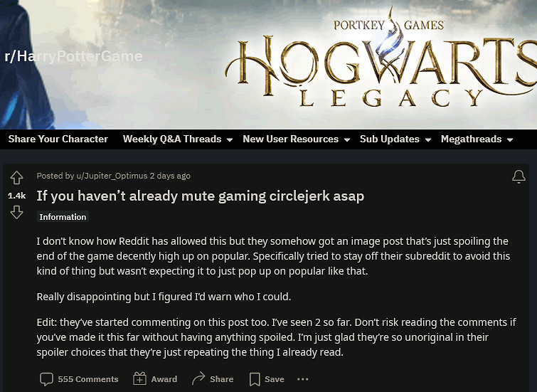537x392 pixels.
Task: Click the comments speech bubble icon
Action: pos(46,379)
